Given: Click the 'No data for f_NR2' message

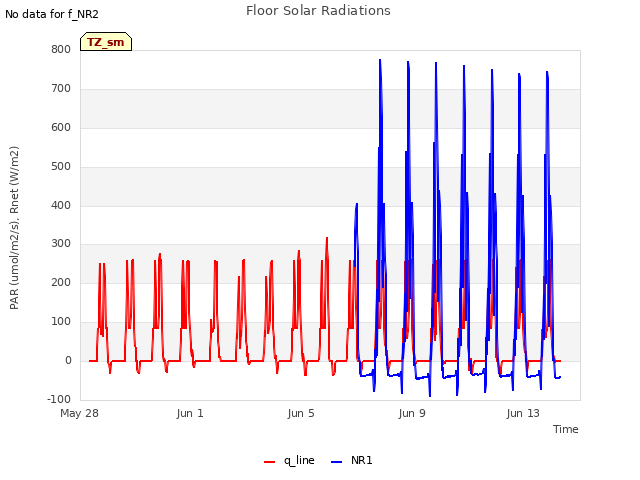Looking at the screenshot, I should tap(52, 14).
